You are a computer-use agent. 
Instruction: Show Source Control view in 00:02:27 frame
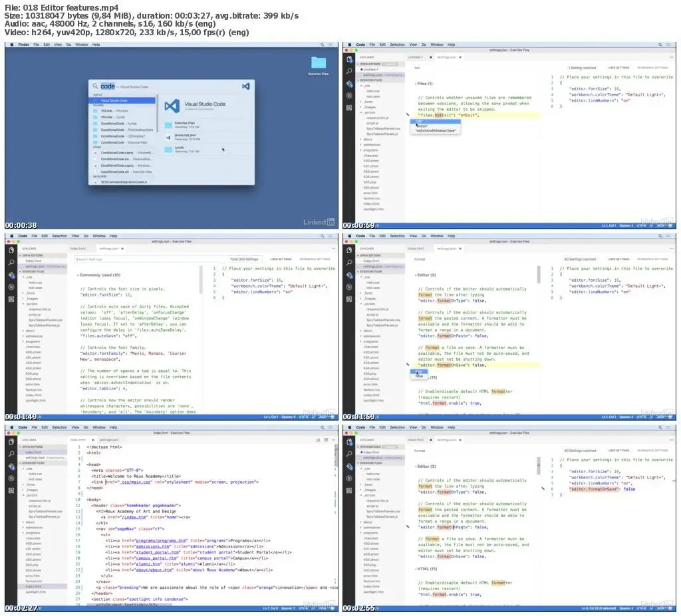pyautogui.click(x=11, y=466)
